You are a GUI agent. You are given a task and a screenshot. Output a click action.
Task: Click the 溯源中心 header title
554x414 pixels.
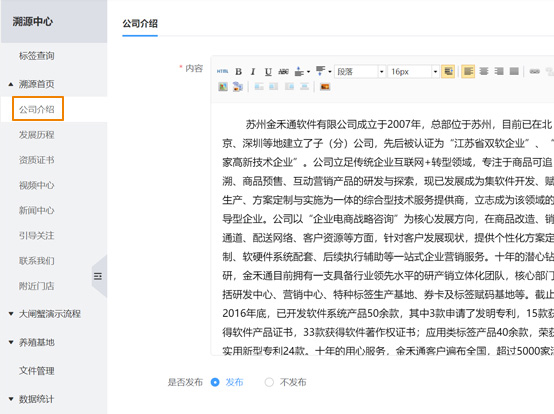[33, 22]
